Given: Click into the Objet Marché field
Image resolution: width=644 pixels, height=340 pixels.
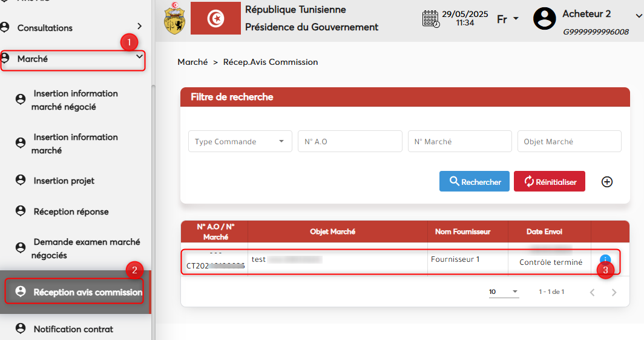Looking at the screenshot, I should click(568, 141).
